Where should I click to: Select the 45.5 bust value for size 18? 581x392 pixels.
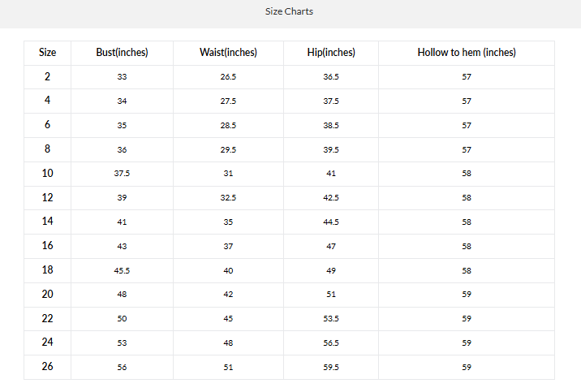122,270
